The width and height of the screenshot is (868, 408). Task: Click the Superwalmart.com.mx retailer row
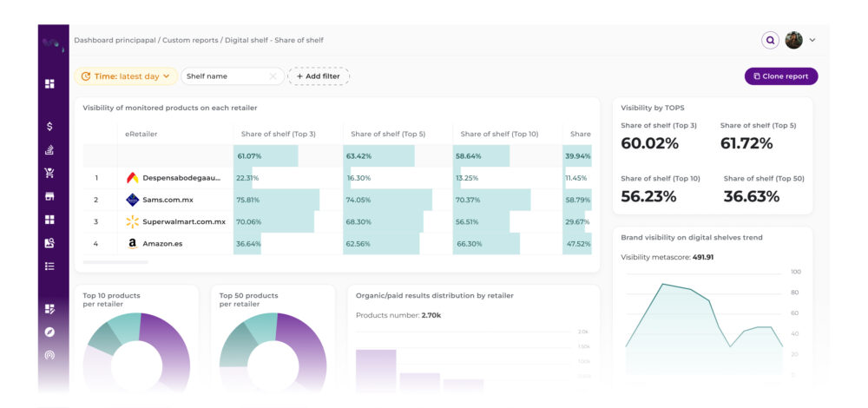tap(337, 221)
